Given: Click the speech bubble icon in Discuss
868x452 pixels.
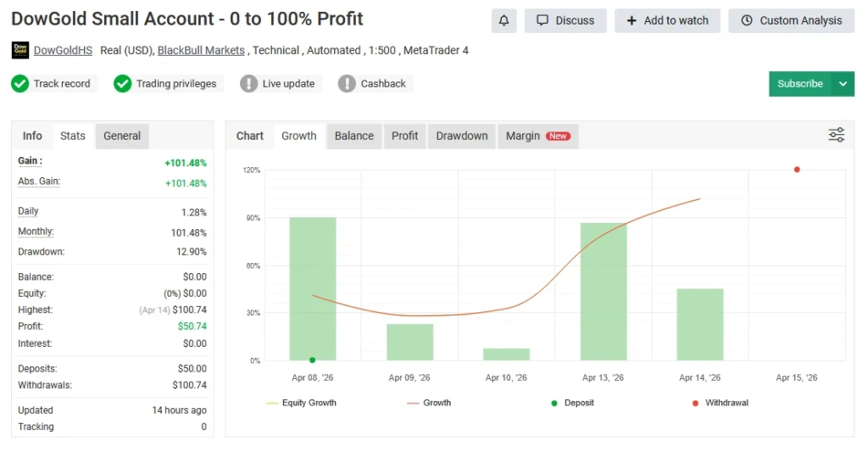Looking at the screenshot, I should 542,20.
